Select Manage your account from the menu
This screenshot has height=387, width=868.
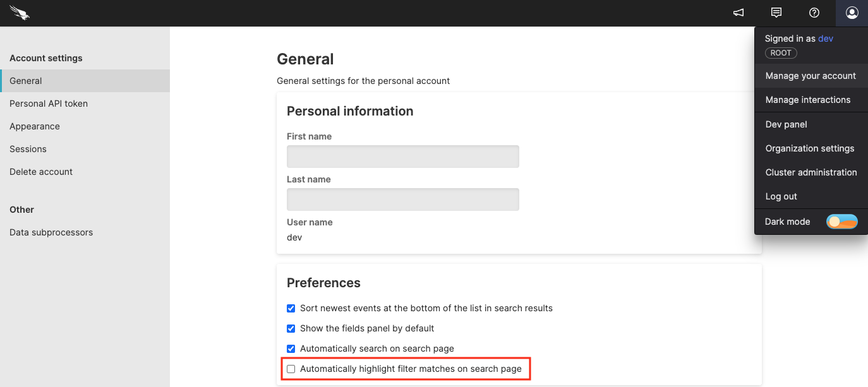click(x=811, y=76)
